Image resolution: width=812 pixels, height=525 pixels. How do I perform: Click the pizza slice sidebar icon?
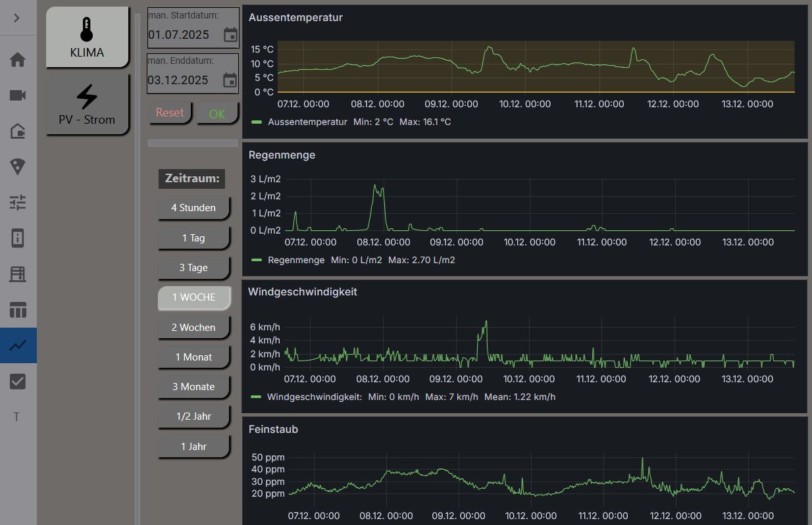tap(18, 167)
